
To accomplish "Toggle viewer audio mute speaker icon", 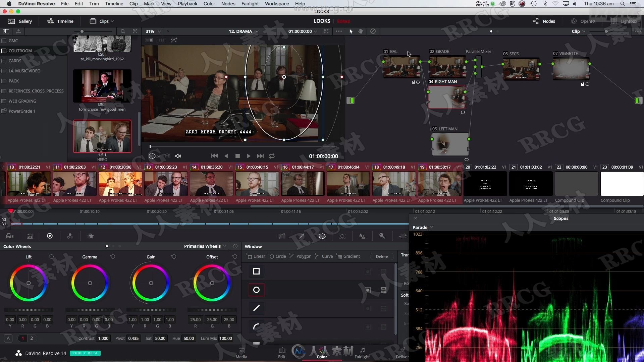I will 178,156.
